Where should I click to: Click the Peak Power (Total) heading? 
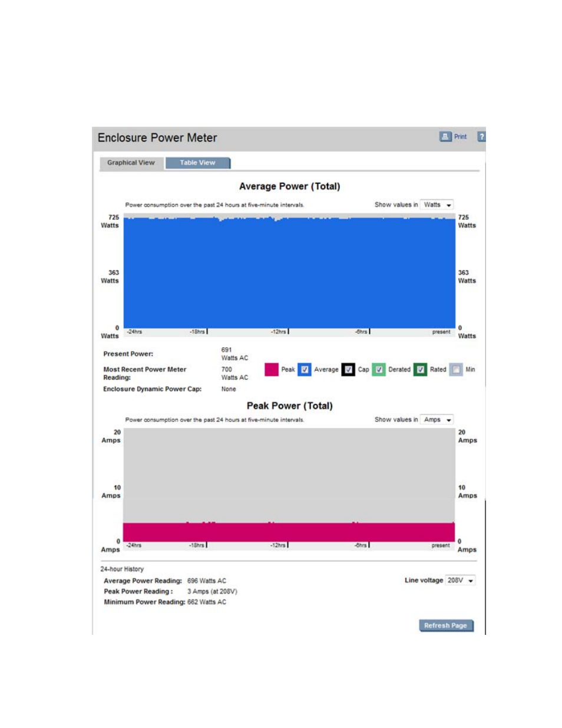click(289, 406)
